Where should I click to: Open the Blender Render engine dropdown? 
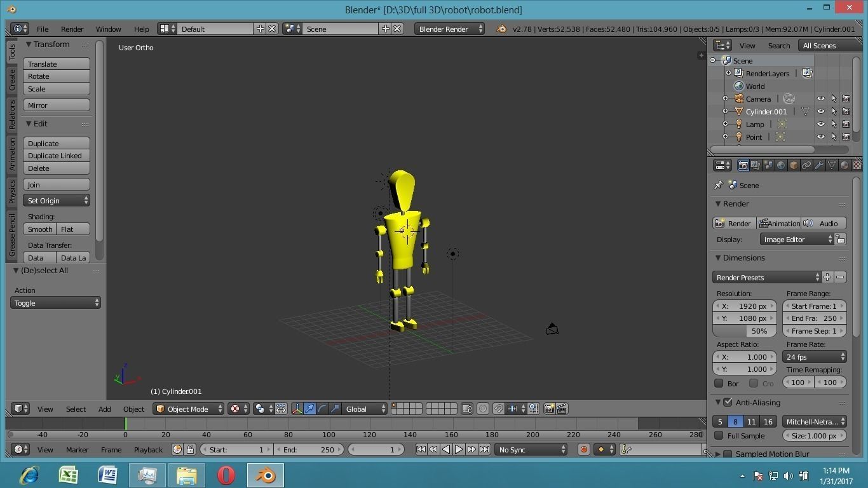coord(449,29)
